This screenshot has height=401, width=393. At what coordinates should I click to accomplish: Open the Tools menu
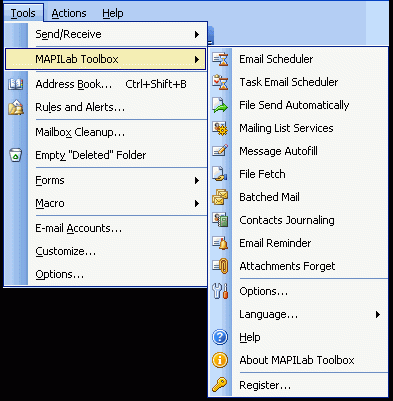(x=23, y=13)
